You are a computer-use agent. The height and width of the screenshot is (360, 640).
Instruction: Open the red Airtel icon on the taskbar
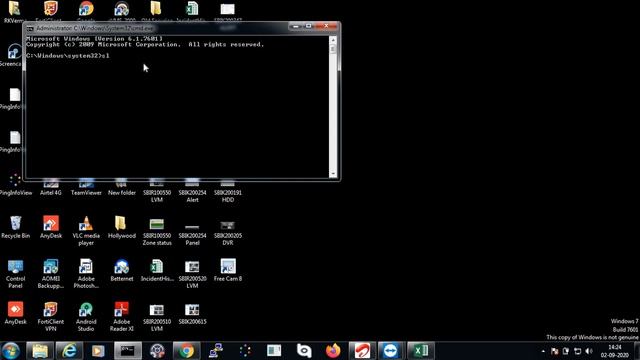tap(362, 351)
